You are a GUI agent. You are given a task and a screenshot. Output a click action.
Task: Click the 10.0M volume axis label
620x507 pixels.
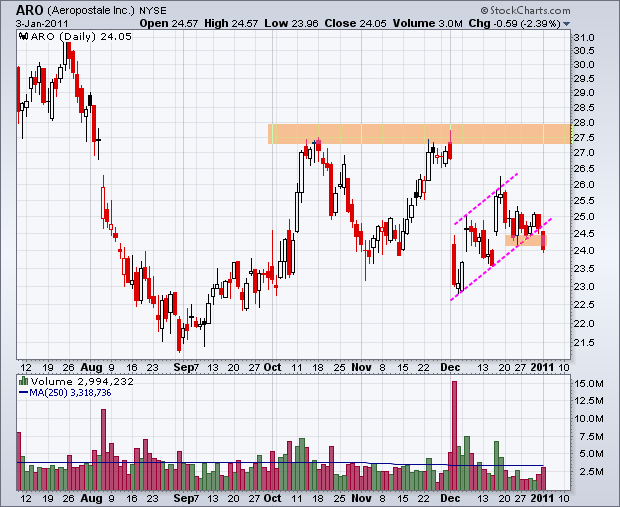(x=589, y=418)
